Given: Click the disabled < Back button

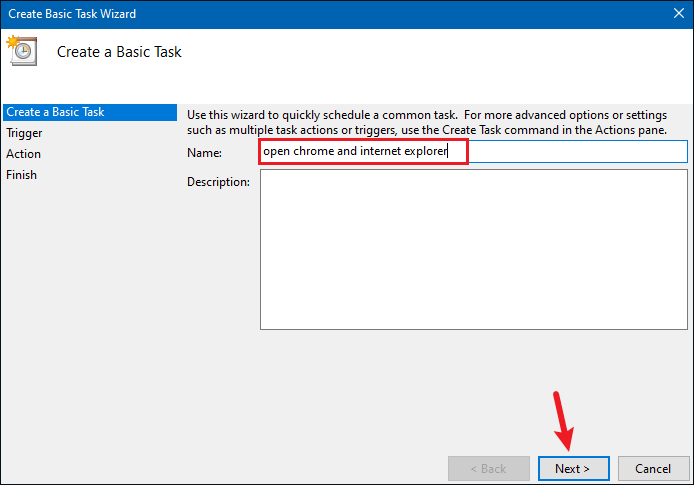Looking at the screenshot, I should click(489, 468).
